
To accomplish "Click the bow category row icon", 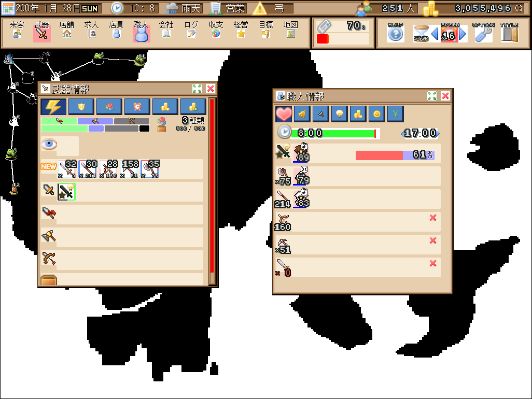I will coord(49,259).
